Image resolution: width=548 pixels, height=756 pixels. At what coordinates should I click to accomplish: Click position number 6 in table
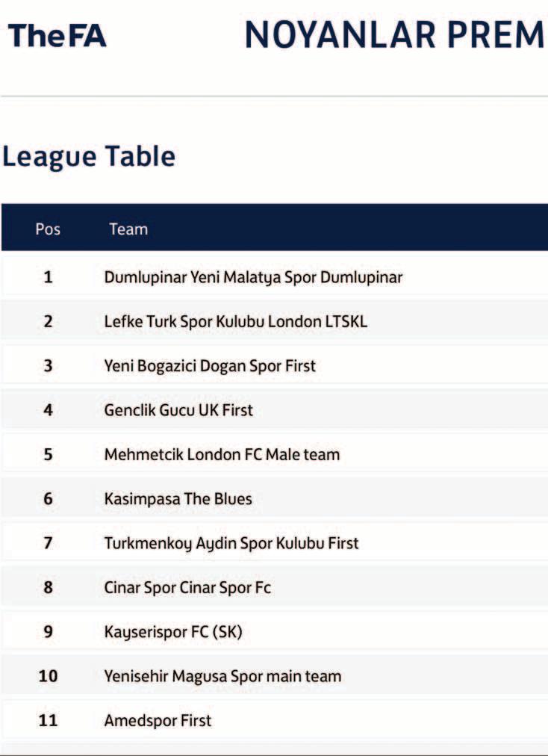coord(48,498)
